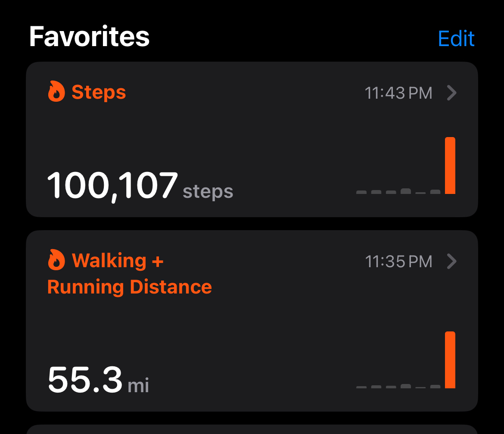The width and height of the screenshot is (504, 434).
Task: Tap the 100,107 step count
Action: pyautogui.click(x=112, y=186)
